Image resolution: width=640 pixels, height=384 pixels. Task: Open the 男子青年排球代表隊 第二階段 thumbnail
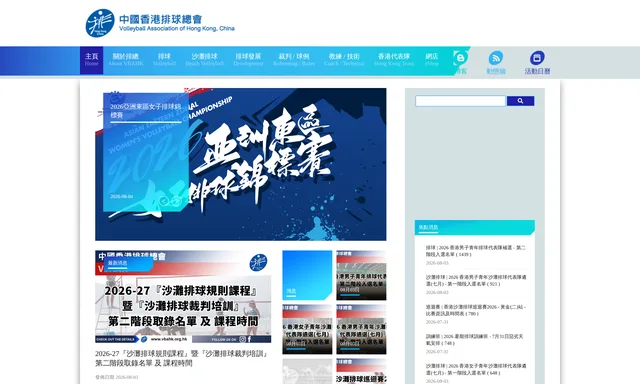click(x=361, y=275)
